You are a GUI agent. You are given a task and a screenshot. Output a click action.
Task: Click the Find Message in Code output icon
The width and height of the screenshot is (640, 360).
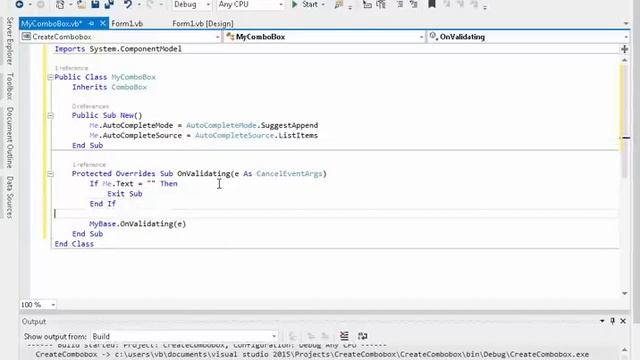[292, 336]
